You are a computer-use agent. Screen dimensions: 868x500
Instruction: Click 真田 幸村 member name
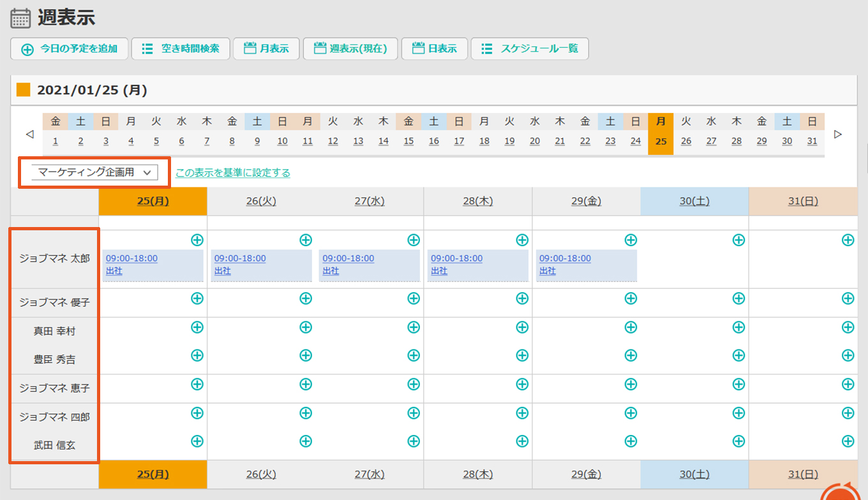pos(55,331)
